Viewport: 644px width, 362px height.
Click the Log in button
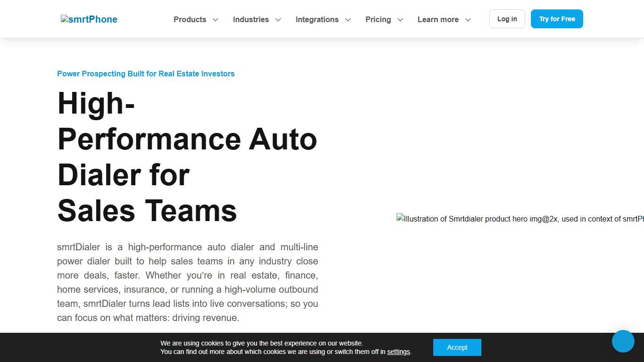tap(507, 19)
